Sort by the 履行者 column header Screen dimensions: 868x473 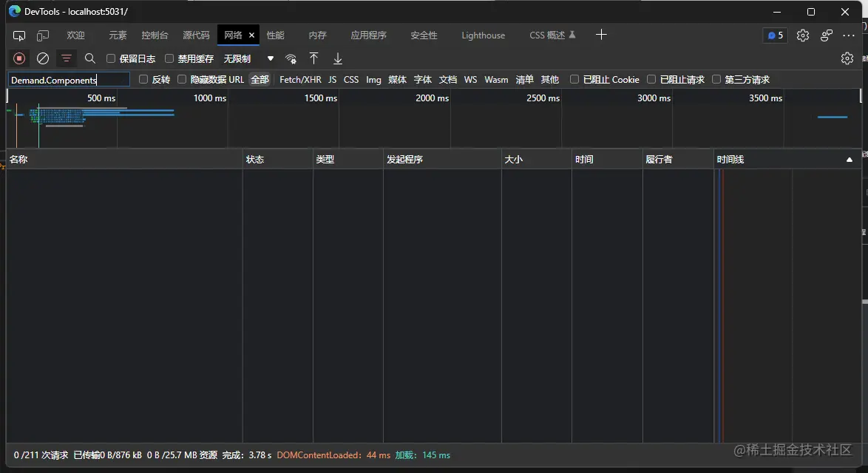tap(678, 160)
